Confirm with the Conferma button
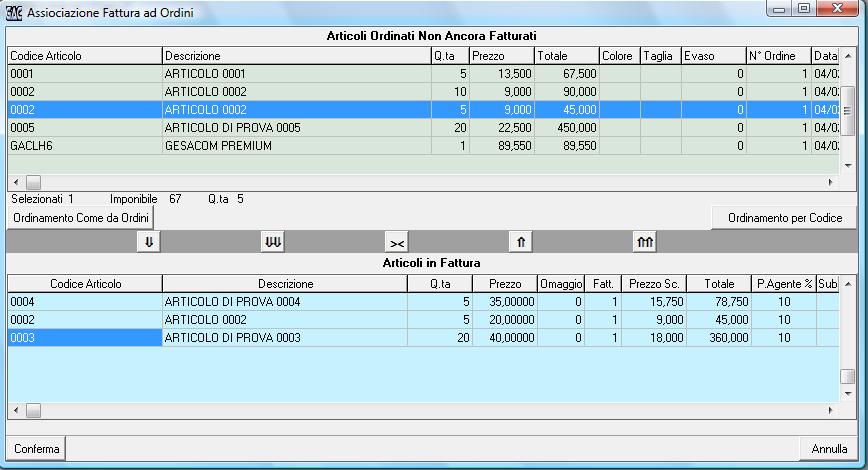This screenshot has height=470, width=868. coord(37,448)
